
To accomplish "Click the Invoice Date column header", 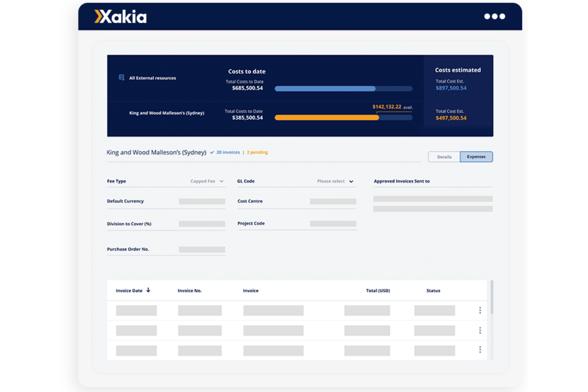I will [x=129, y=291].
